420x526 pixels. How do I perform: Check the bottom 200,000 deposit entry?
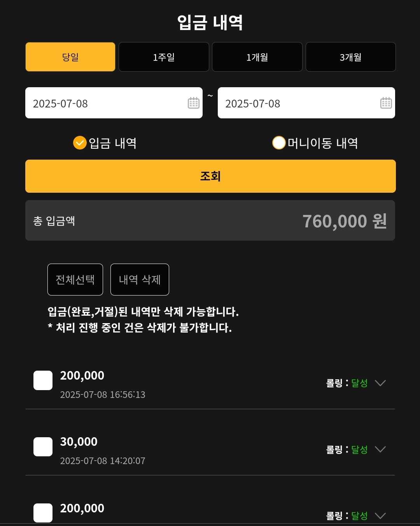43,513
